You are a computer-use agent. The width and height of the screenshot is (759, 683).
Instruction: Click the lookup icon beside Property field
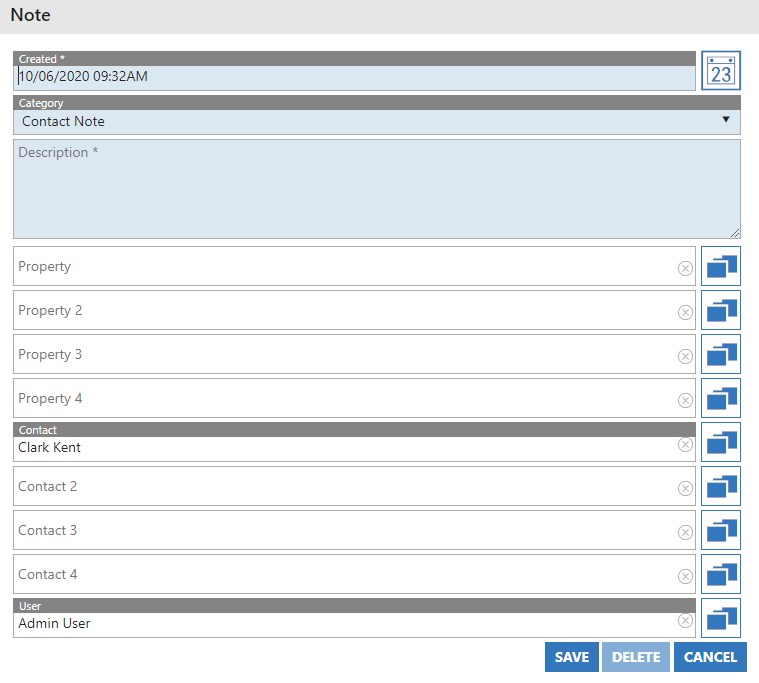[x=720, y=266]
